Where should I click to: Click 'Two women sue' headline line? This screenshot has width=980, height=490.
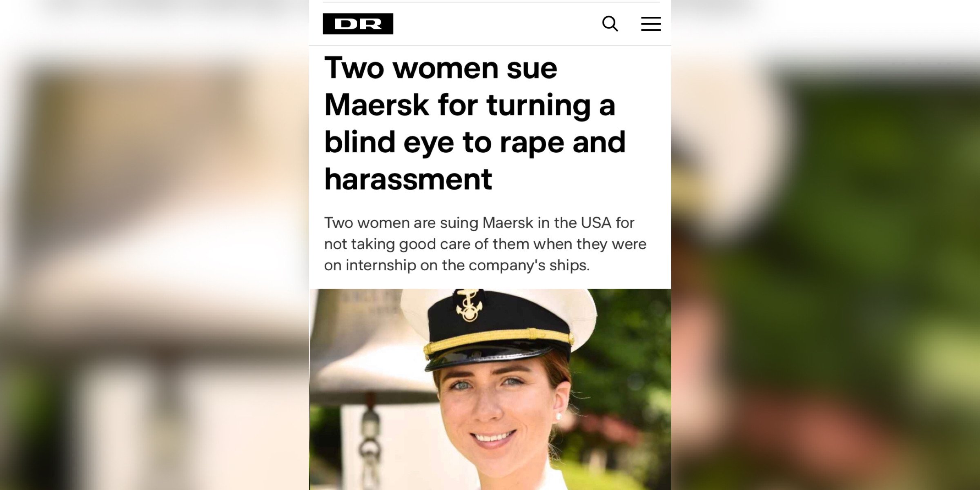click(x=441, y=68)
